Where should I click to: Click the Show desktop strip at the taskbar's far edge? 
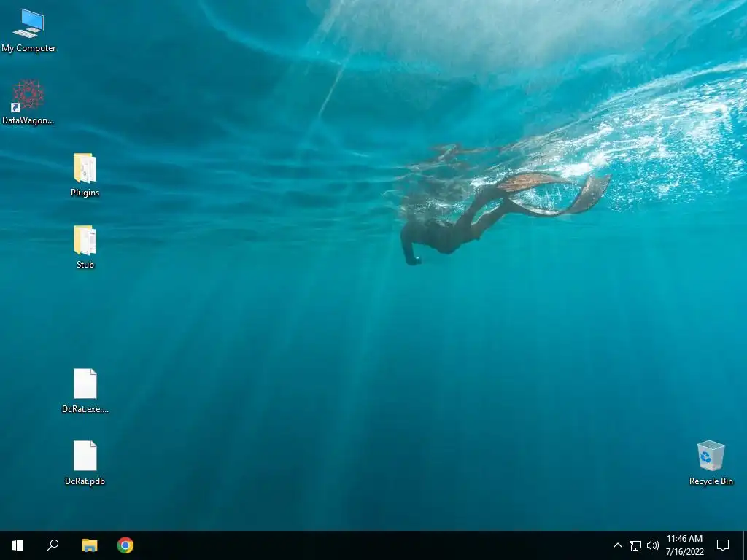[x=745, y=545]
